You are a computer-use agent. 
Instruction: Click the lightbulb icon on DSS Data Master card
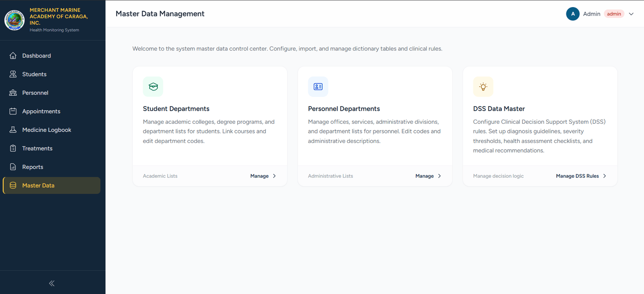[x=483, y=87]
